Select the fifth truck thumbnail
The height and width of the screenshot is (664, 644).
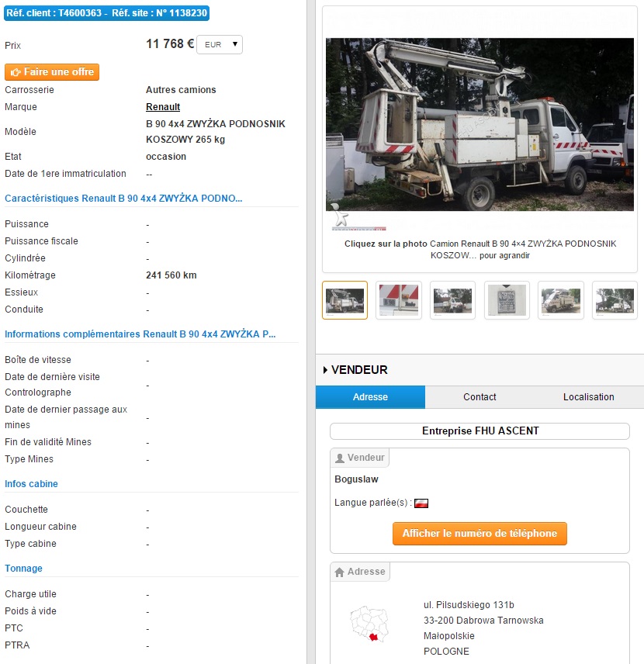pos(561,300)
